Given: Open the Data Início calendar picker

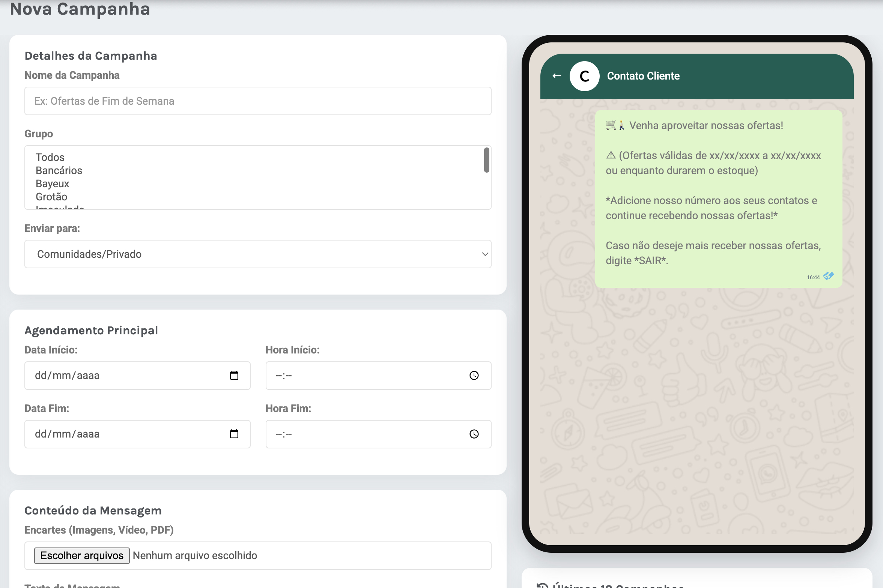Looking at the screenshot, I should coord(234,375).
